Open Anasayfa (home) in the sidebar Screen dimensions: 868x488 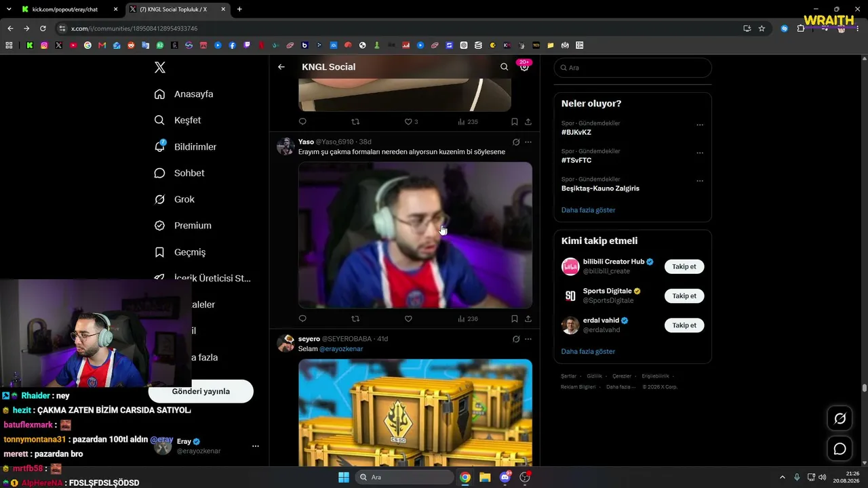click(x=184, y=94)
